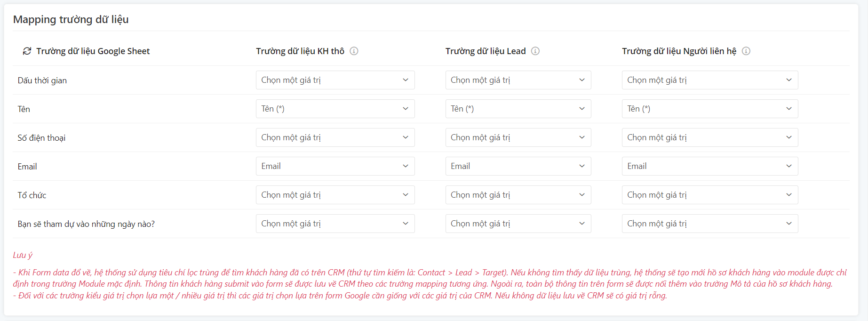This screenshot has height=321, width=868.
Task: Open Lead dropdown for Tổ chức row
Action: (518, 195)
